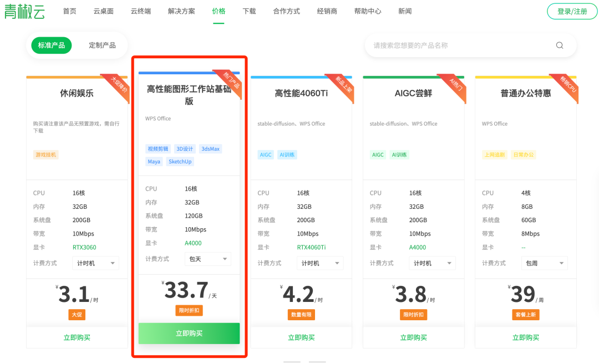Focus the product name search field
This screenshot has height=364, width=599.
tap(470, 45)
